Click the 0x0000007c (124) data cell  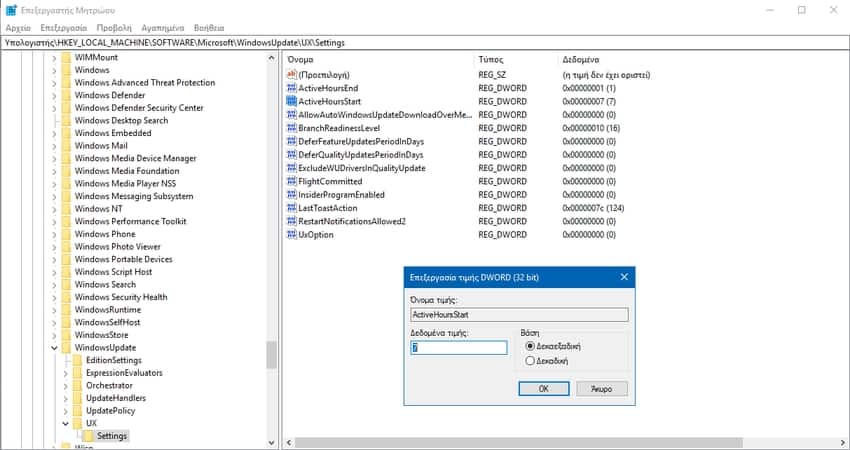pyautogui.click(x=593, y=208)
